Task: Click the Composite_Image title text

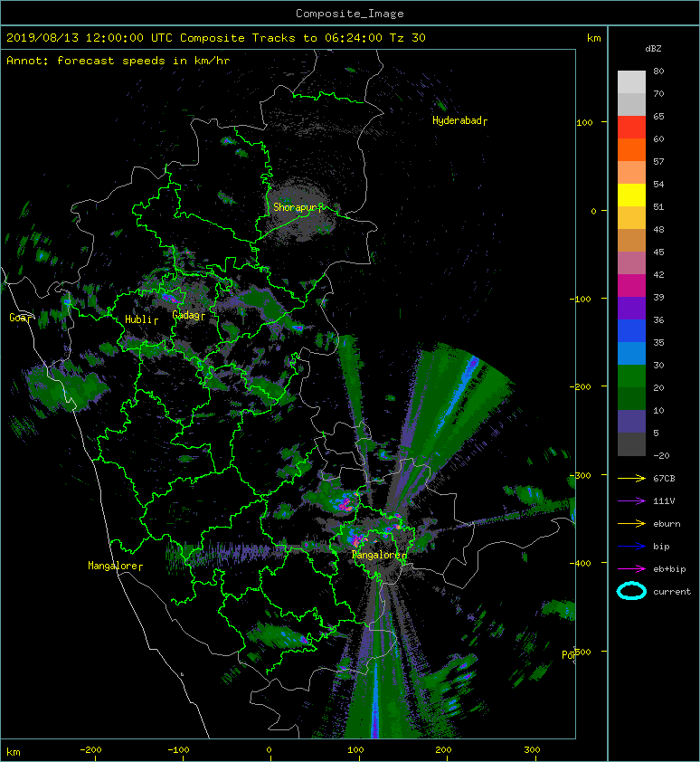Action: coord(350,14)
